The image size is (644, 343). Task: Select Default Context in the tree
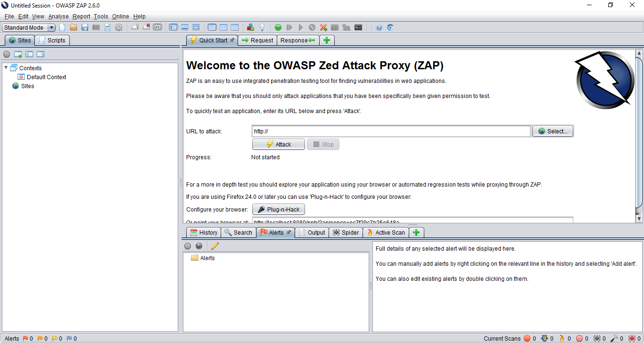42,77
